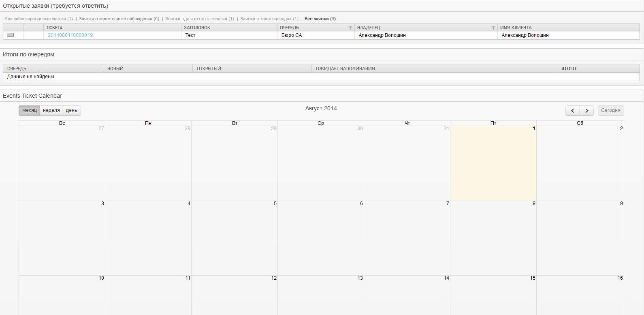Click customer name cell under ИМЯ КЛИЕНТА
Screen dimensions: 644x315
(x=569, y=35)
